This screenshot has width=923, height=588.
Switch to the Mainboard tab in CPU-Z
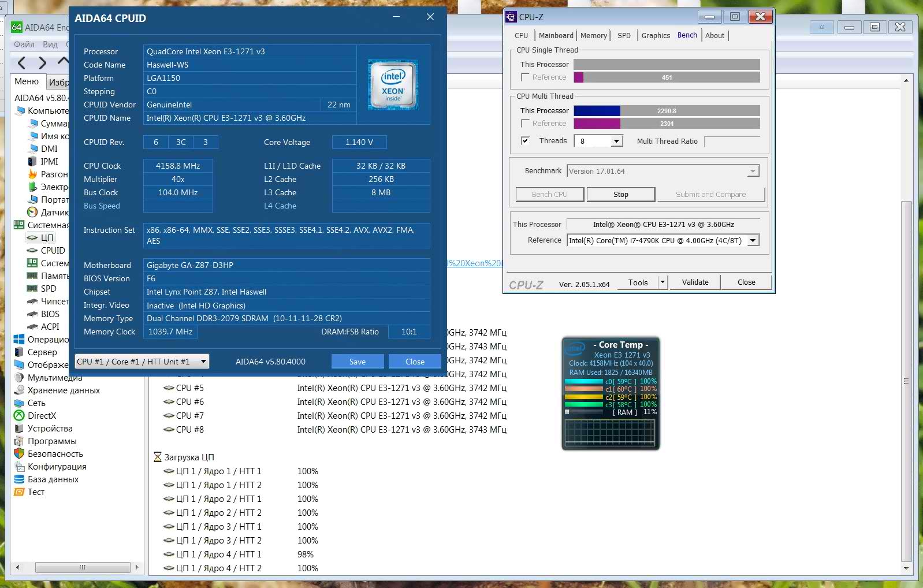tap(556, 35)
